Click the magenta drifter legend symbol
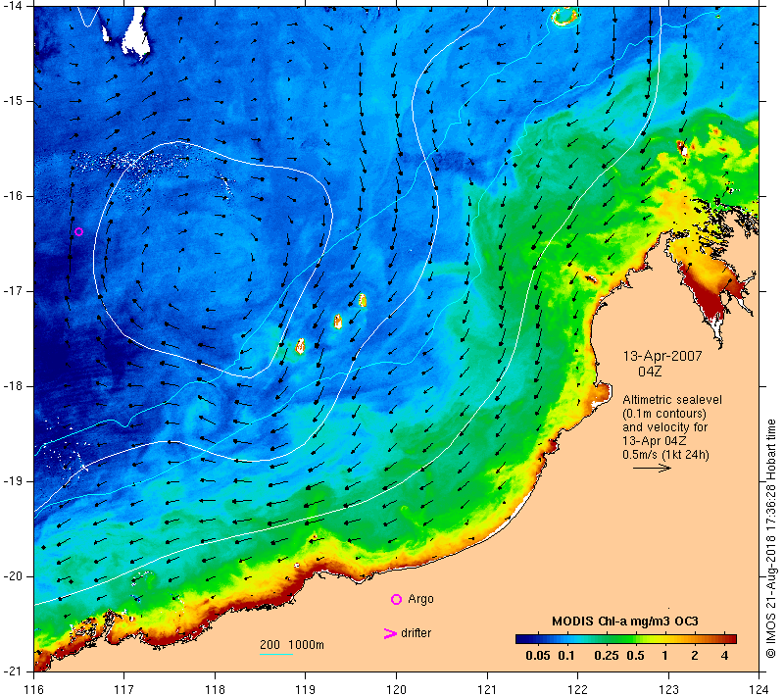Image resolution: width=784 pixels, height=696 pixels. [x=390, y=633]
